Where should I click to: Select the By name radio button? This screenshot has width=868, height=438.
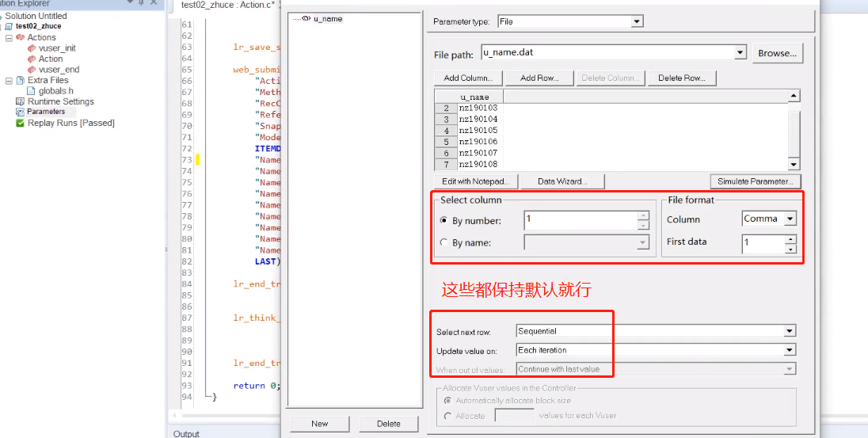point(444,242)
